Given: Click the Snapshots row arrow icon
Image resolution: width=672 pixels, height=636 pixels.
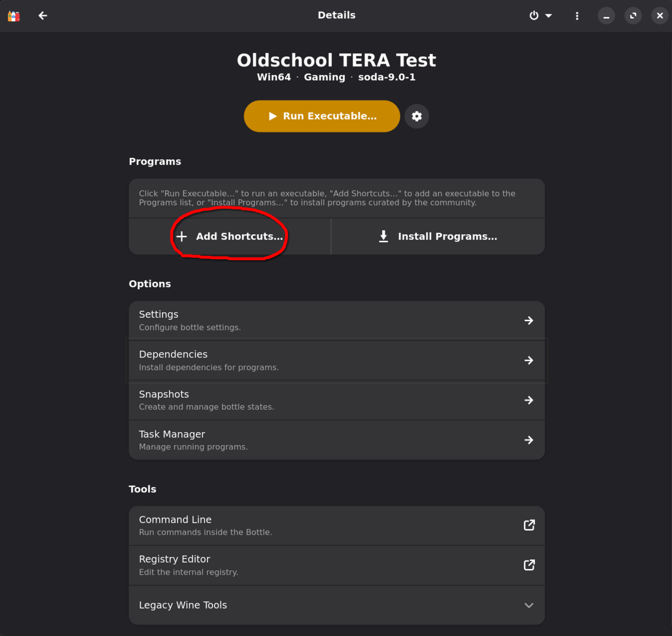Looking at the screenshot, I should point(529,400).
